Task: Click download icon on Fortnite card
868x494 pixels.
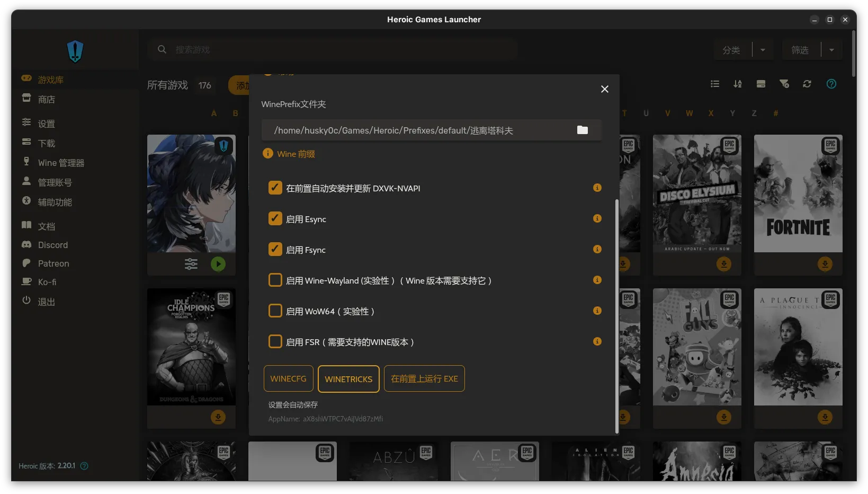Action: (825, 264)
